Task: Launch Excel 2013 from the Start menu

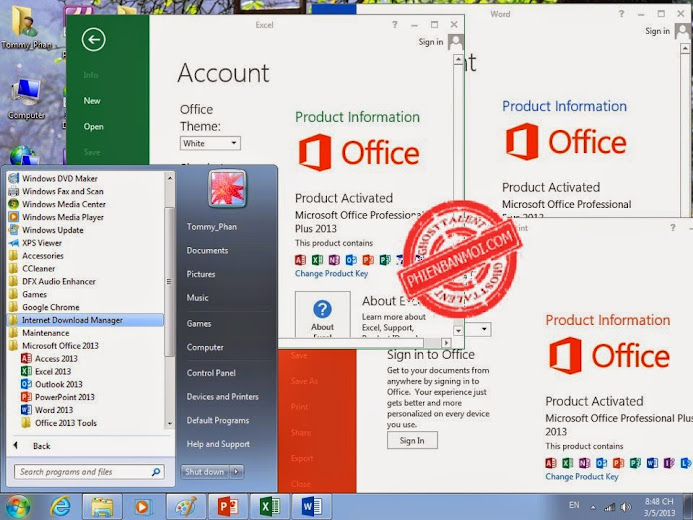Action: pyautogui.click(x=53, y=372)
